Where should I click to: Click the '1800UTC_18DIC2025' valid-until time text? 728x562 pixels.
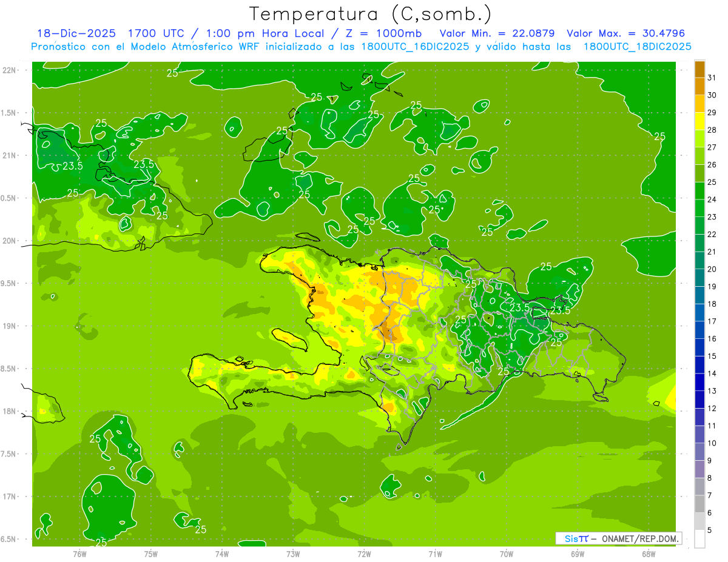638,47
